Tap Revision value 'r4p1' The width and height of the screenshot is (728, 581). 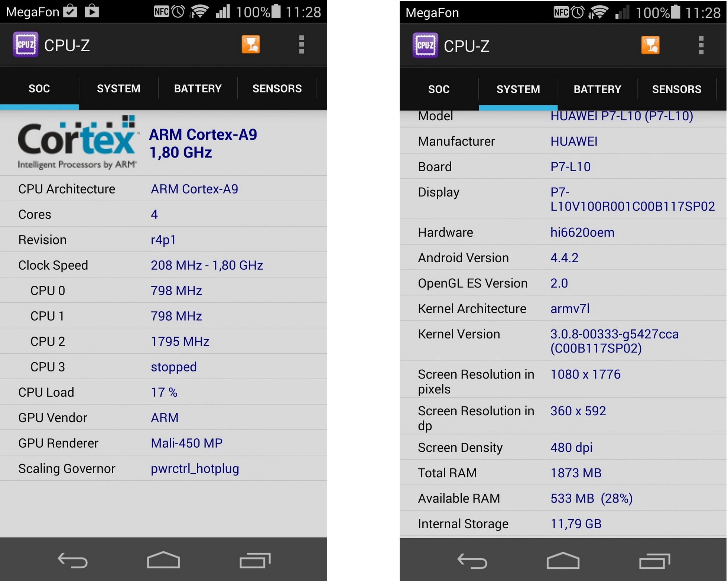tap(163, 240)
